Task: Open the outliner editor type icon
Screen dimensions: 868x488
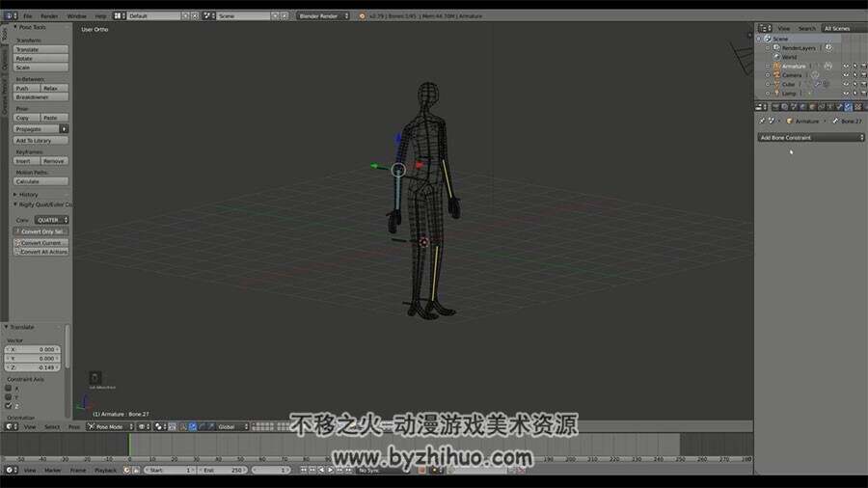Action: tap(765, 28)
